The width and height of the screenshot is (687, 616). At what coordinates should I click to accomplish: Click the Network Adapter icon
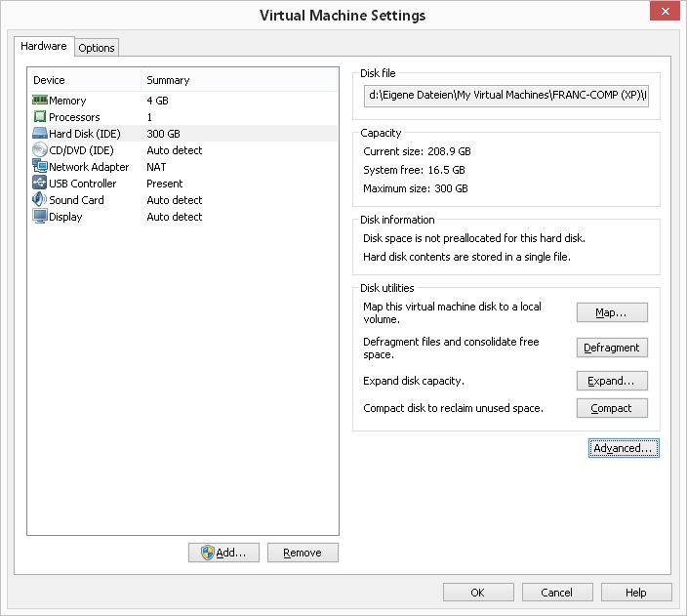40,167
